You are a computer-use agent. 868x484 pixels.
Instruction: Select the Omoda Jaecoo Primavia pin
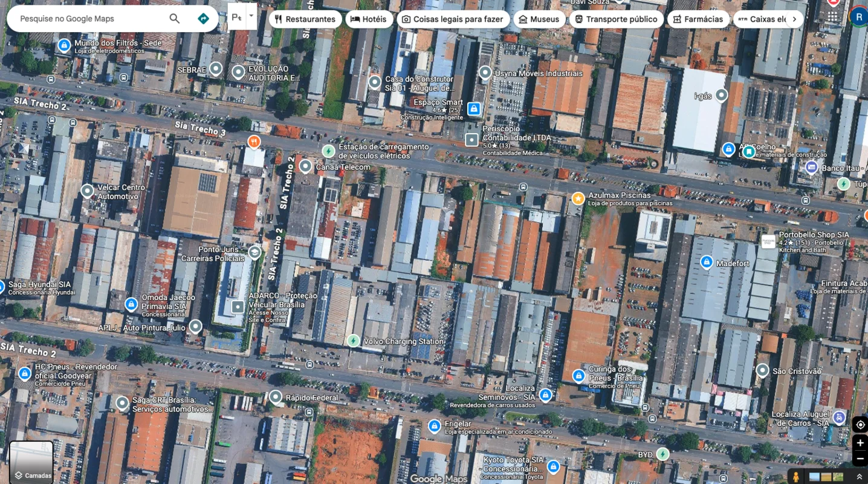[x=131, y=304]
